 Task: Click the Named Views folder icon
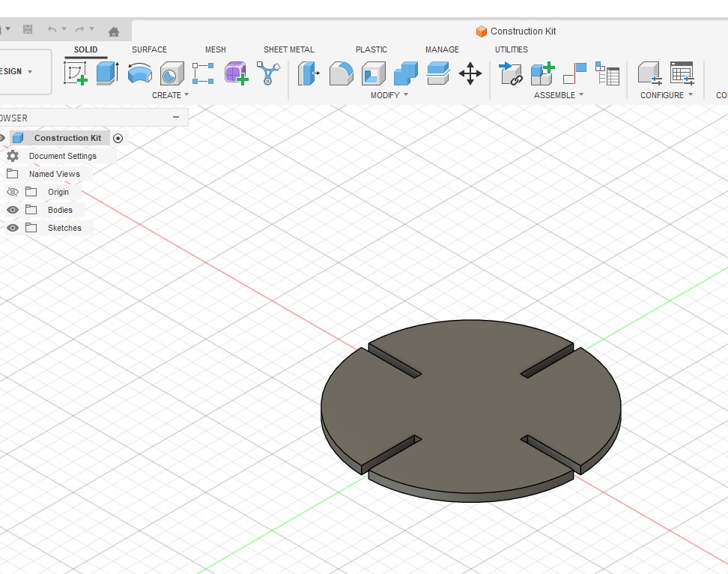point(13,174)
